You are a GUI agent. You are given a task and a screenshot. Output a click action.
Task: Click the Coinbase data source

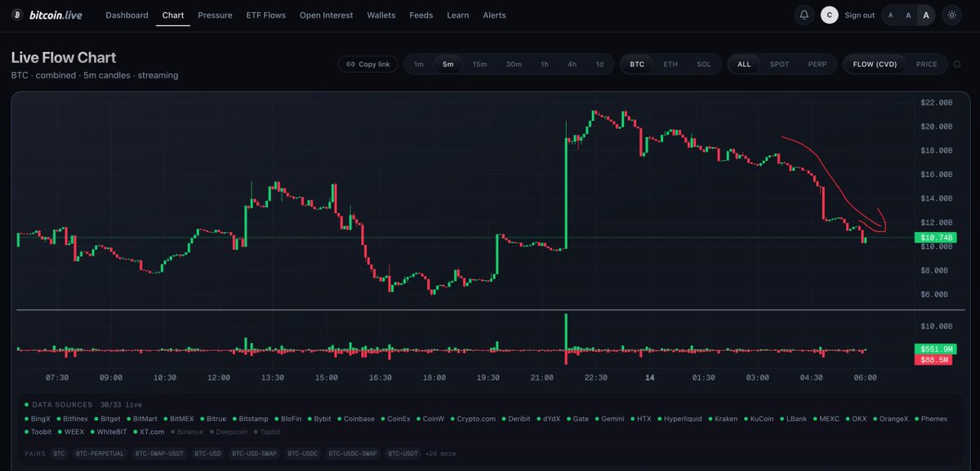355,419
